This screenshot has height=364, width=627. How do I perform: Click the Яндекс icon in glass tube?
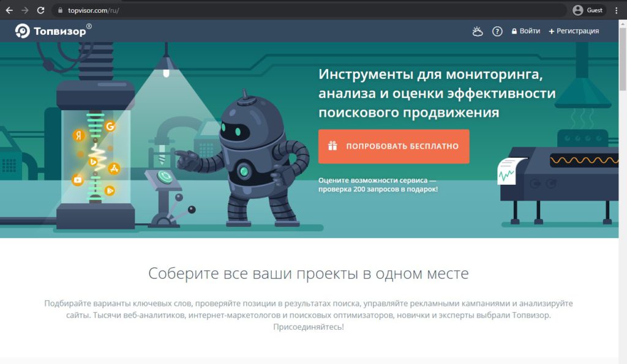79,135
